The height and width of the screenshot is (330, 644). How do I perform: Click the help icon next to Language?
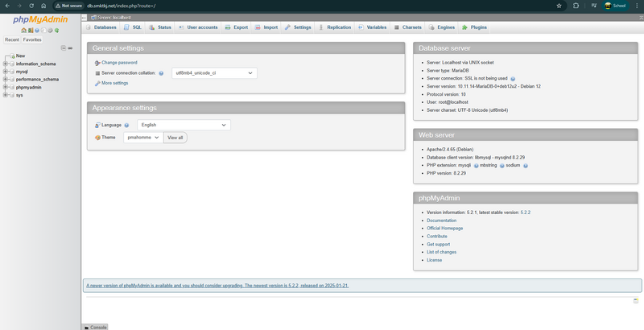point(126,126)
